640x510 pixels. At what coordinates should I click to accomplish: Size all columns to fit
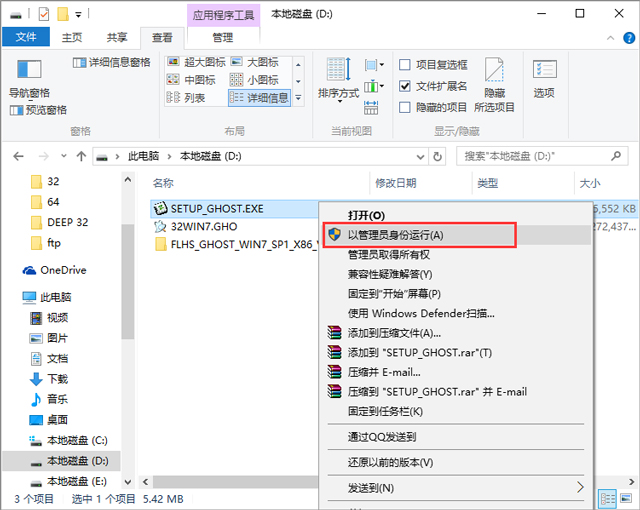(x=371, y=108)
